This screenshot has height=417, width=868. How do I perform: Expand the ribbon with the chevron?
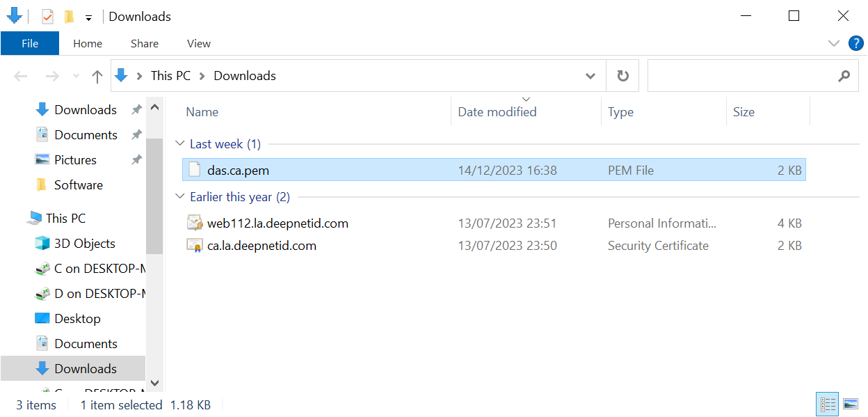(834, 43)
